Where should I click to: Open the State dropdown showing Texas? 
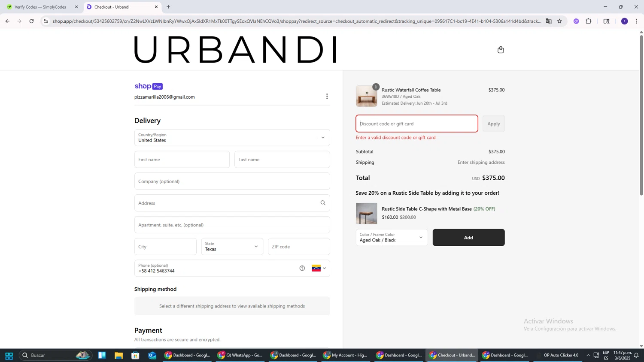[x=232, y=247]
